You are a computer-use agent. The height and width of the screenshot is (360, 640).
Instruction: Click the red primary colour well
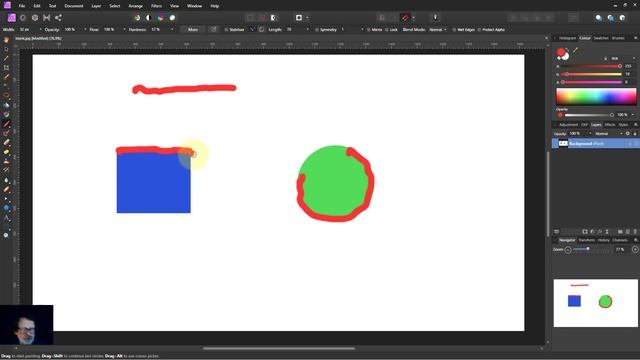[x=561, y=52]
